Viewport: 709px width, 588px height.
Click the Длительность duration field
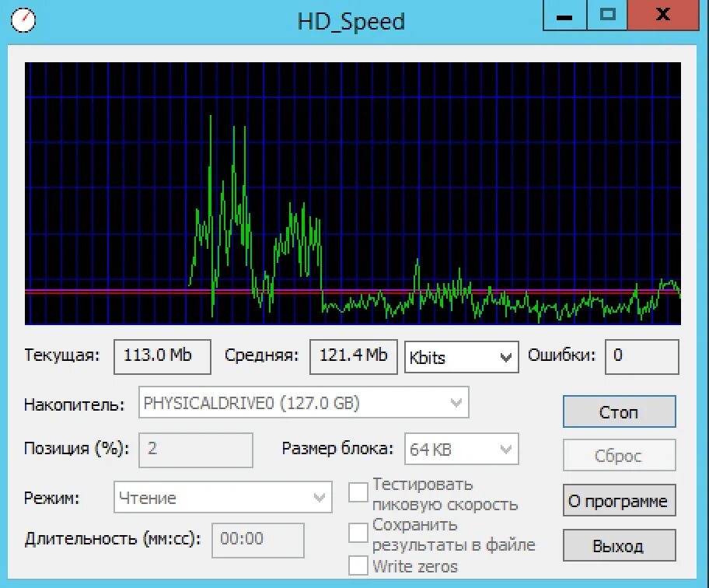258,540
